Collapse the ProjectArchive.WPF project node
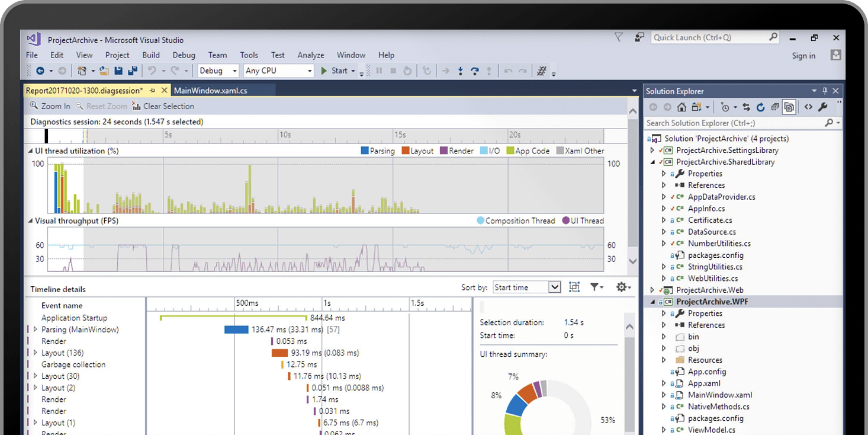This screenshot has width=868, height=435. (x=652, y=302)
